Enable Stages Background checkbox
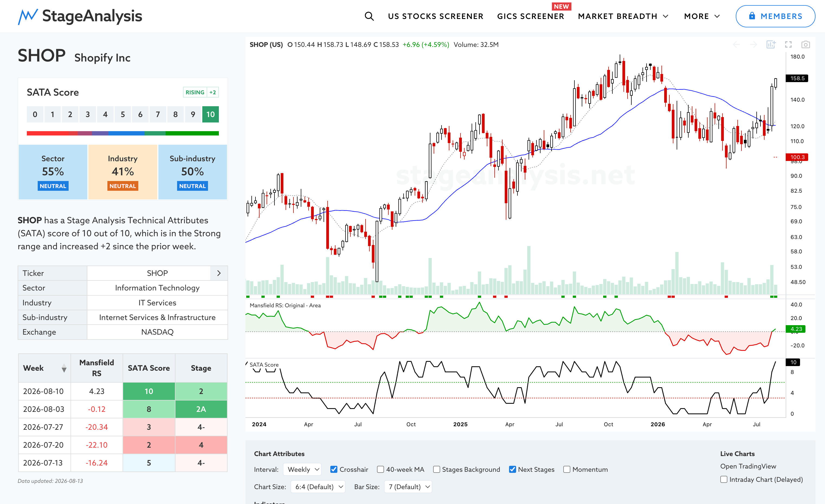 coord(436,469)
